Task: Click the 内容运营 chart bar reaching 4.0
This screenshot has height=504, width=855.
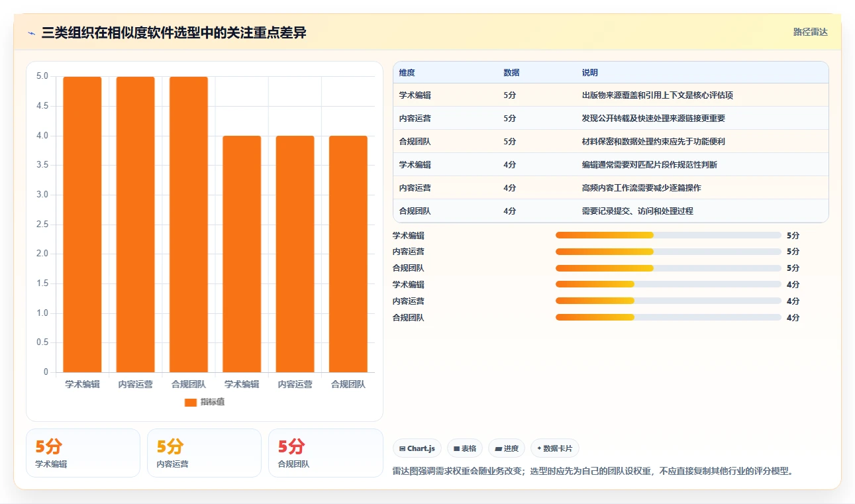Action: point(295,254)
